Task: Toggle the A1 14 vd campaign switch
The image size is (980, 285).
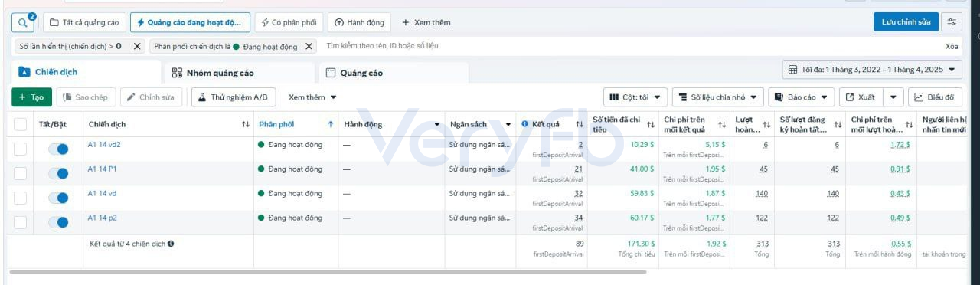Action: tap(58, 198)
